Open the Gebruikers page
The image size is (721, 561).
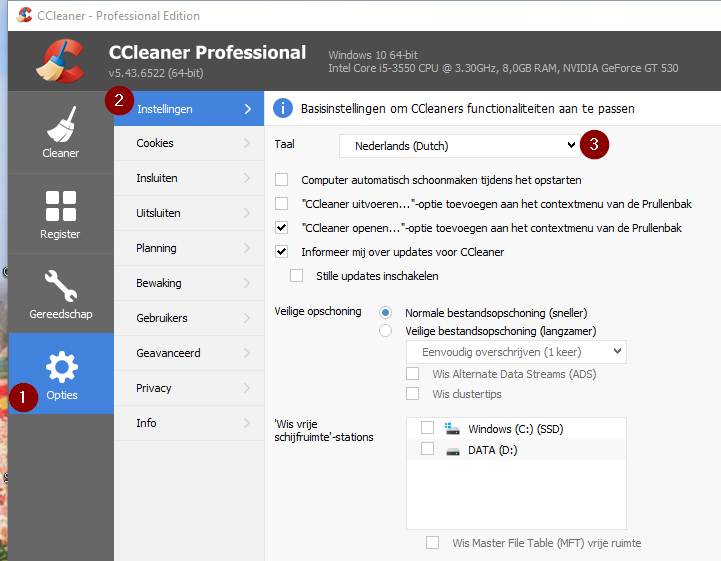pos(189,318)
